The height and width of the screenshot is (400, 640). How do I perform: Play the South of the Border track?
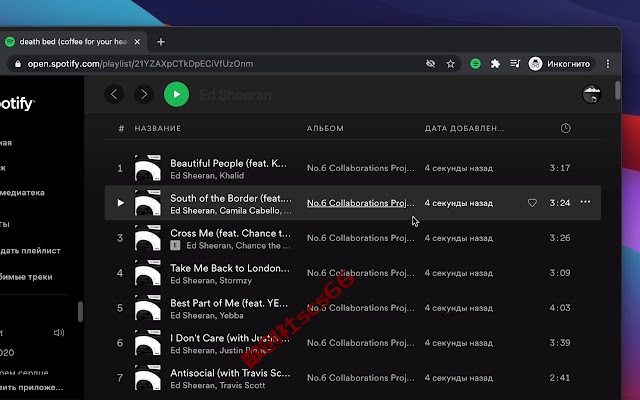[x=120, y=203]
